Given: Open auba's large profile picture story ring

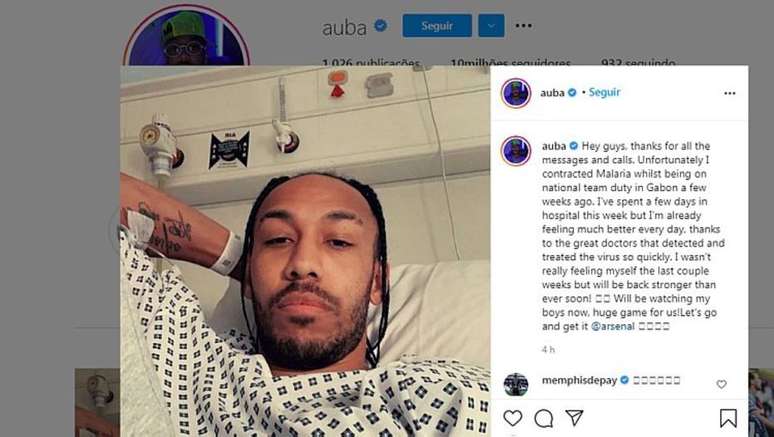Looking at the screenshot, I should point(187,37).
